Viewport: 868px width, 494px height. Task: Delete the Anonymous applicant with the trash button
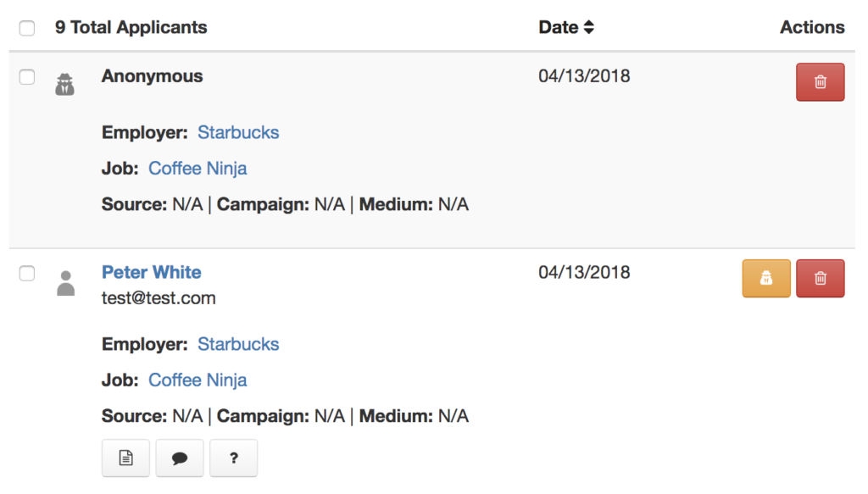(820, 82)
